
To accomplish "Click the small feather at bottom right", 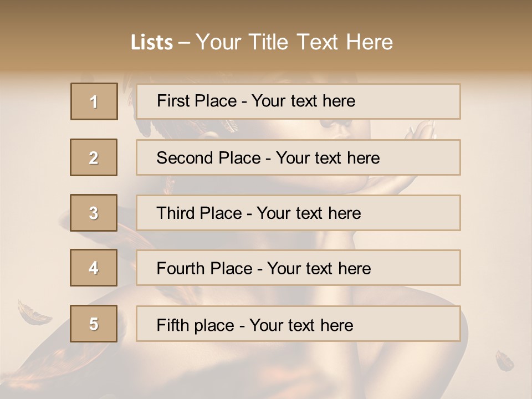I will (x=505, y=360).
